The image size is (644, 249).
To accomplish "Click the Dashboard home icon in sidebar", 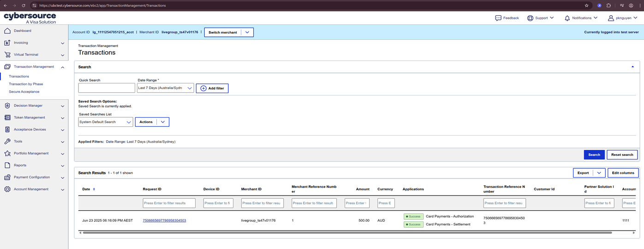I will 7,31.
